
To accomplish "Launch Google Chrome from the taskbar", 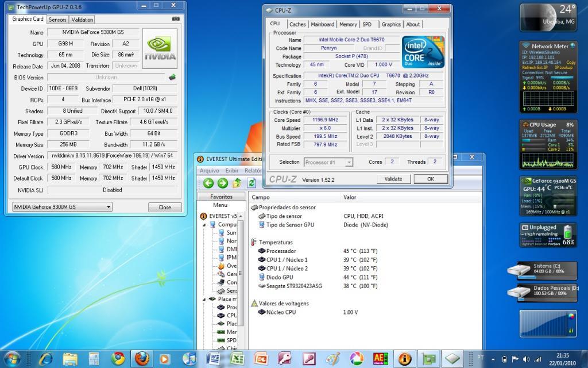I will click(118, 359).
